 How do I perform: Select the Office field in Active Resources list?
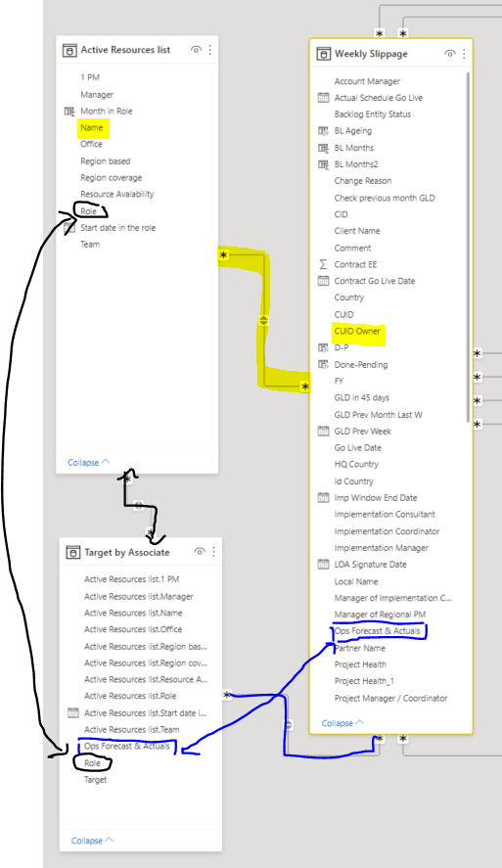[x=91, y=144]
